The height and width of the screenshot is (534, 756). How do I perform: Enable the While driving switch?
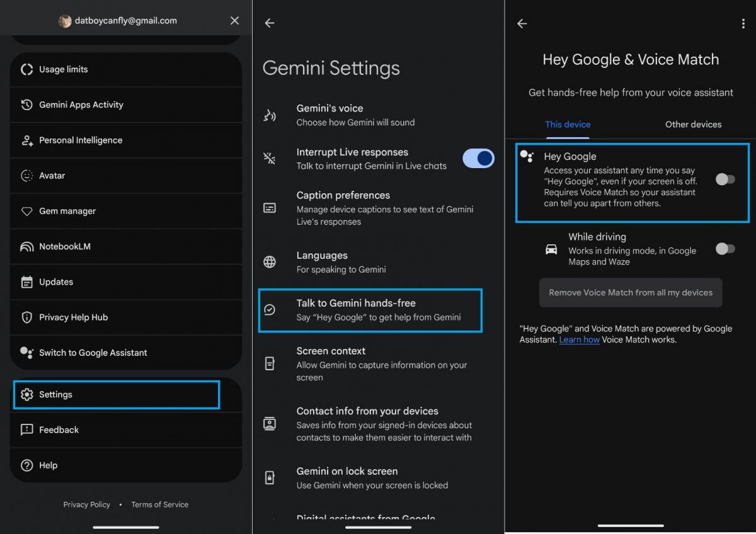pyautogui.click(x=725, y=249)
